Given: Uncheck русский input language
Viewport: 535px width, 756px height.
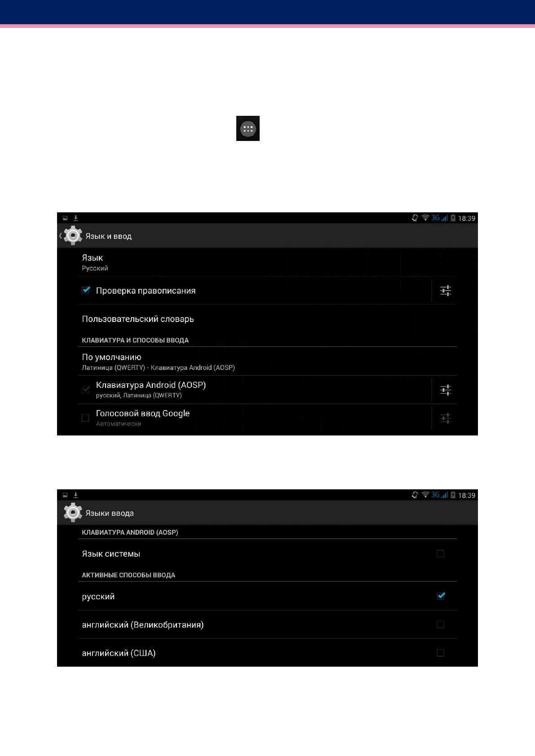Looking at the screenshot, I should pyautogui.click(x=441, y=596).
